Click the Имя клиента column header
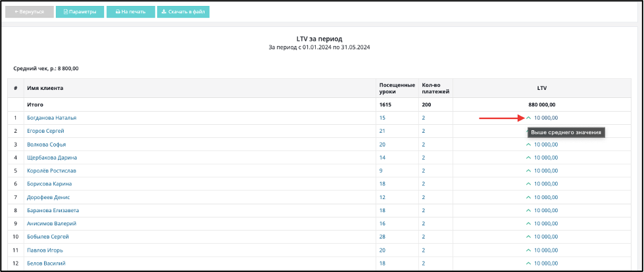The width and height of the screenshot is (644, 272). [x=45, y=88]
